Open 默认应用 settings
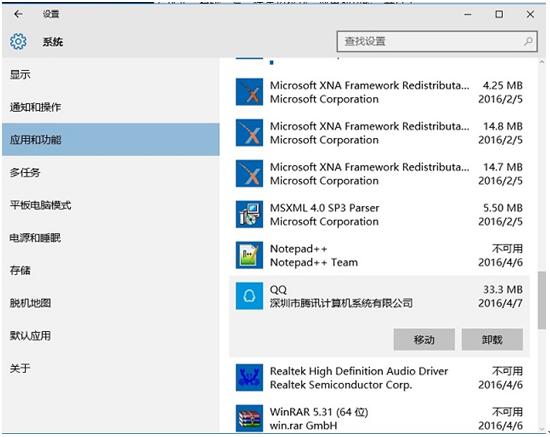 (x=111, y=336)
